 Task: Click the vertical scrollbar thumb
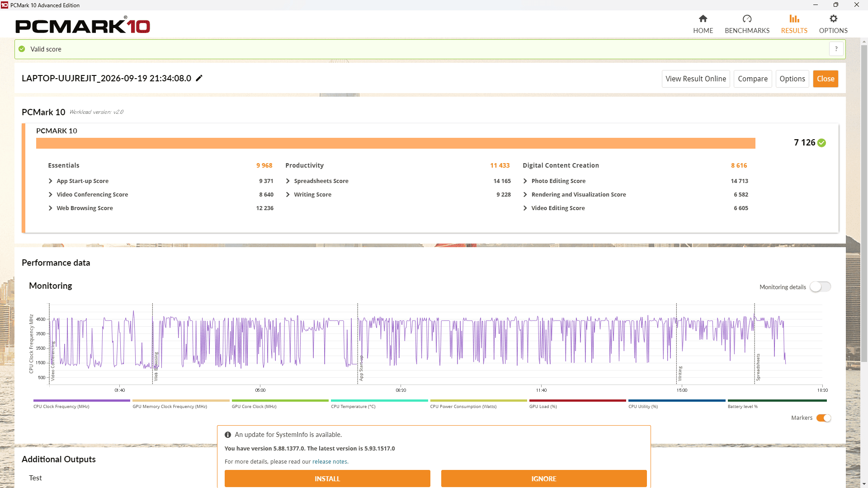(x=864, y=203)
